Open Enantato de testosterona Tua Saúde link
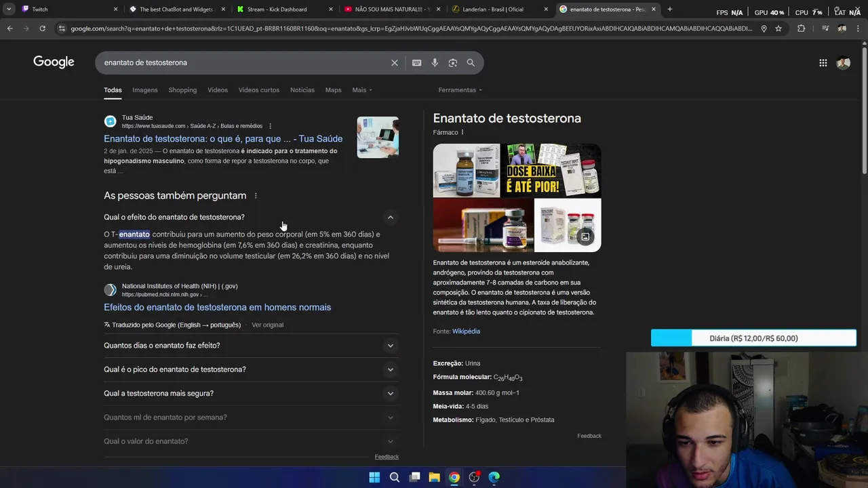868x488 pixels. tap(223, 139)
